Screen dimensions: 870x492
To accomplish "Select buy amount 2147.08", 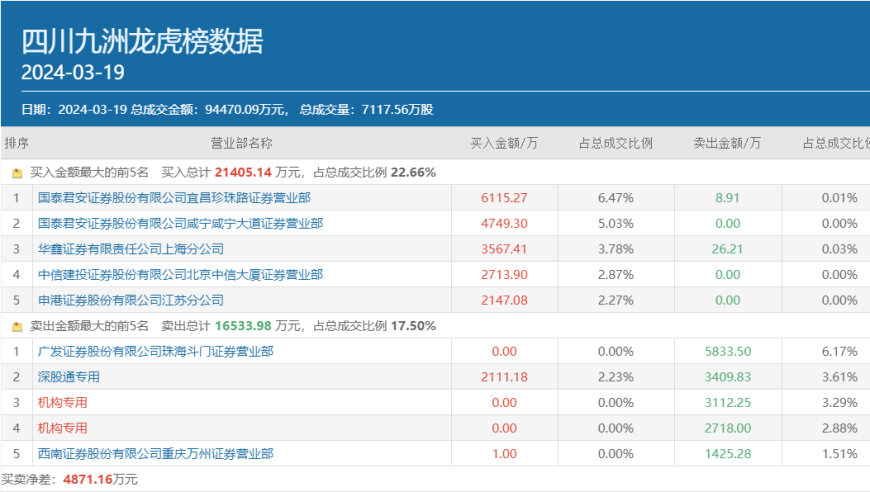I will (504, 300).
